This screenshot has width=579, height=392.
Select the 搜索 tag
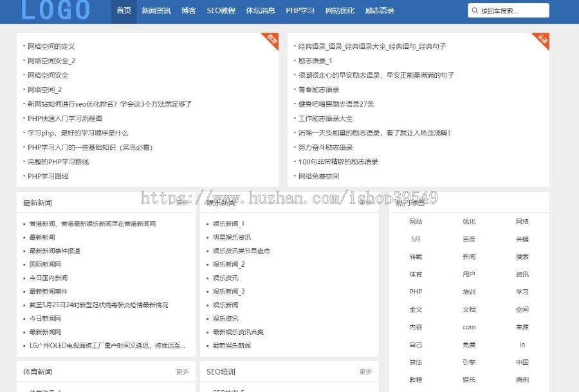(522, 256)
